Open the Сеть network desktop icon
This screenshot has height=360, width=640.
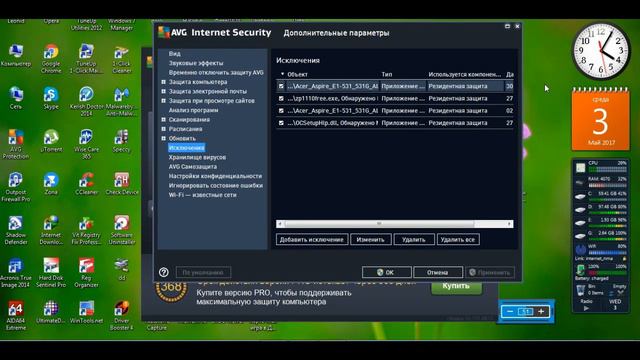point(16,98)
